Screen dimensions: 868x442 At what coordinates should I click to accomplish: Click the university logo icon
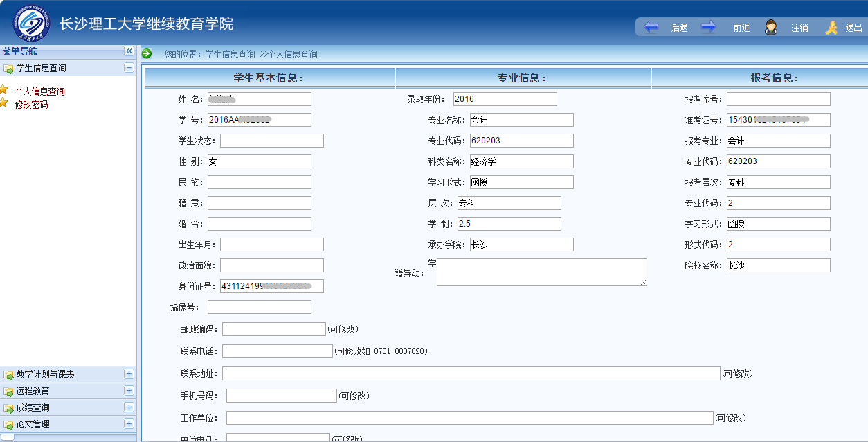(x=31, y=24)
